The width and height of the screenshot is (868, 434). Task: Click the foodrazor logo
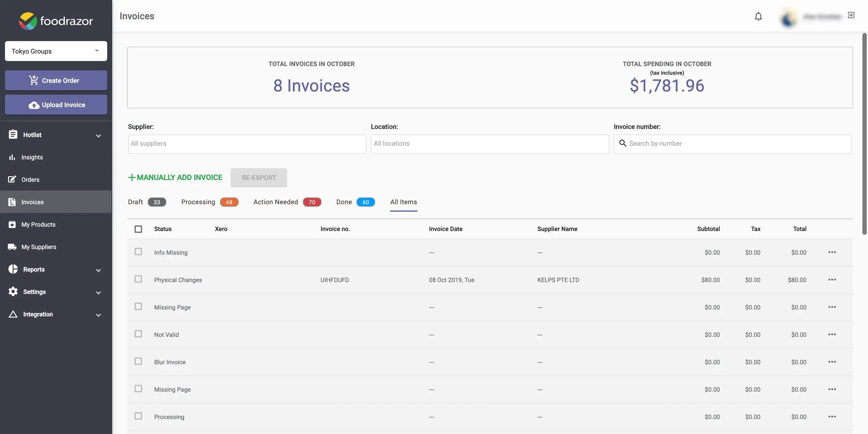coord(56,21)
